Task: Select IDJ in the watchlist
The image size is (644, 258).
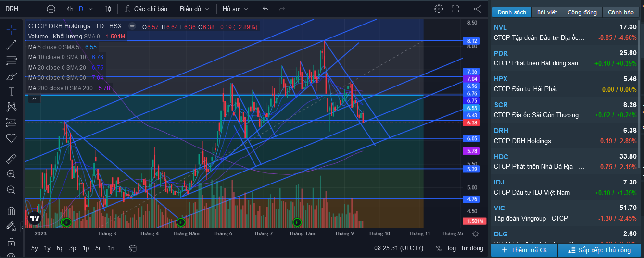Action: pyautogui.click(x=566, y=187)
